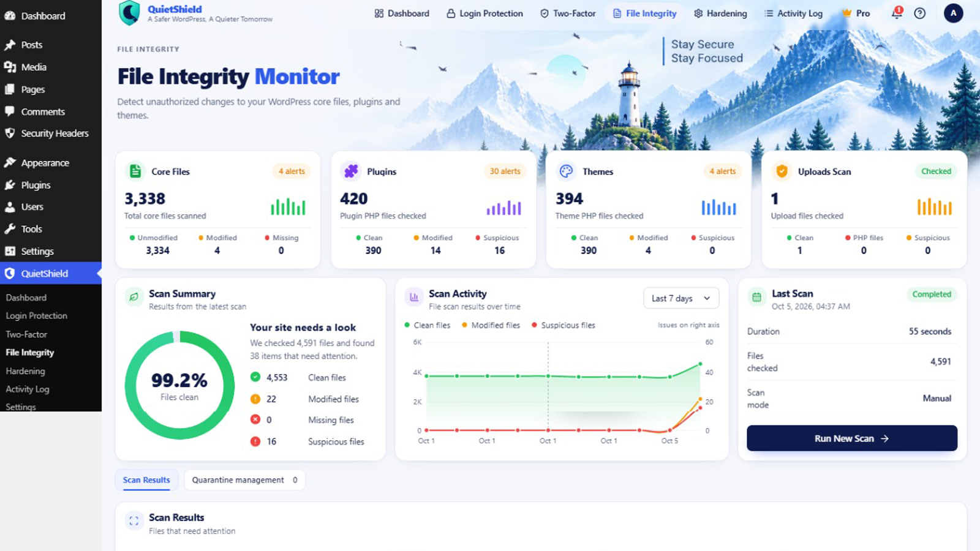
Task: Click the 4 alerts badge on Core Files
Action: pyautogui.click(x=292, y=171)
